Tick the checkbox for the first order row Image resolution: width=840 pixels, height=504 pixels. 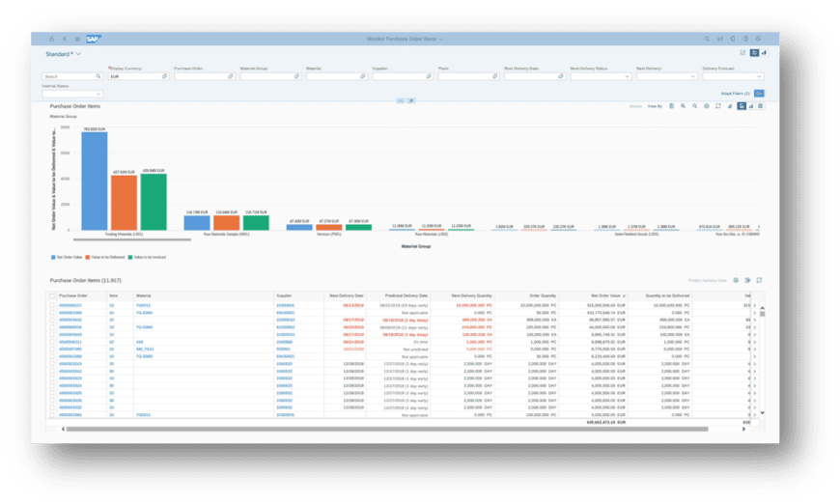52,305
